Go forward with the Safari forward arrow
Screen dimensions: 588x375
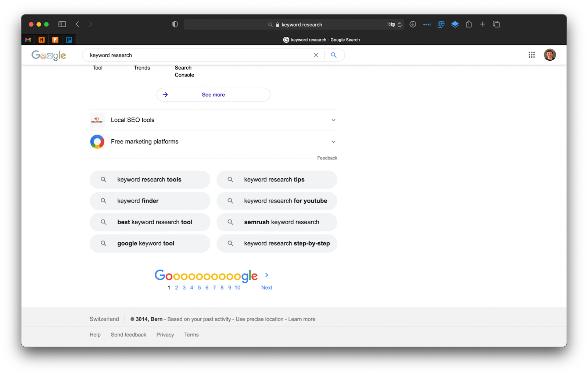point(90,24)
